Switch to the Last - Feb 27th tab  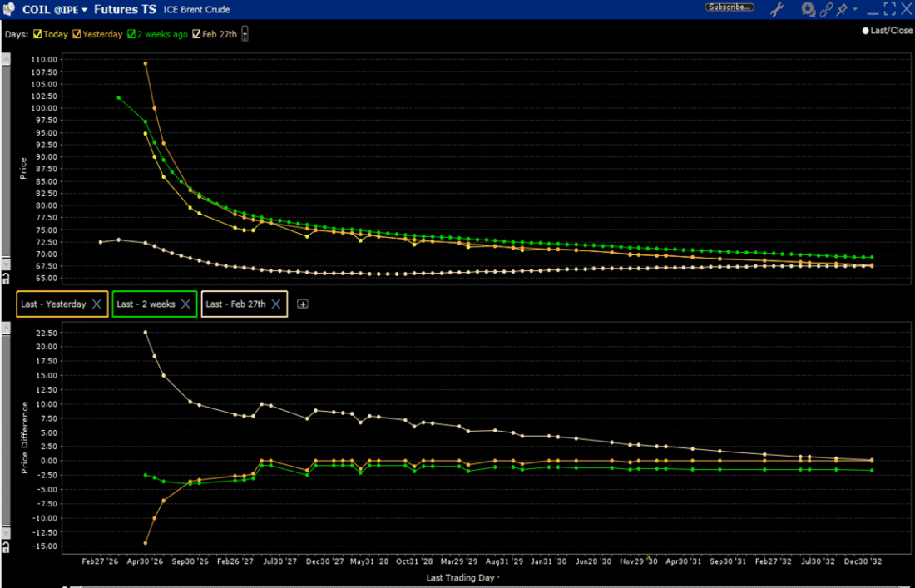point(238,304)
